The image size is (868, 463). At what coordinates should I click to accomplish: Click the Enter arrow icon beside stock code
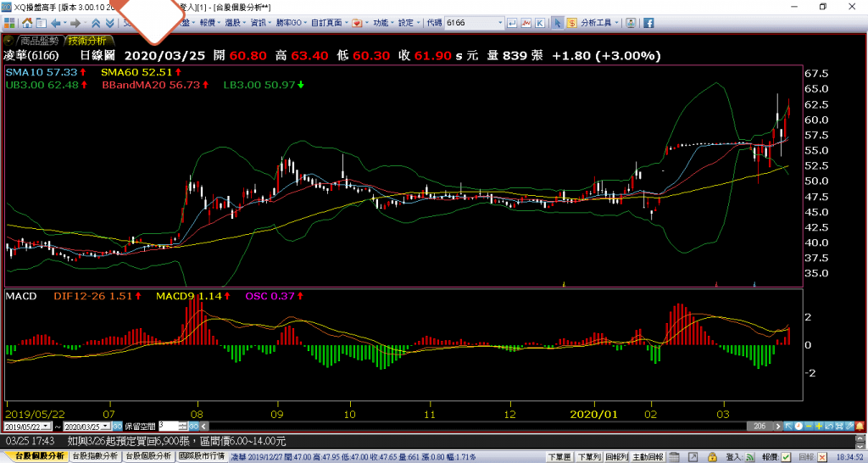tap(511, 23)
